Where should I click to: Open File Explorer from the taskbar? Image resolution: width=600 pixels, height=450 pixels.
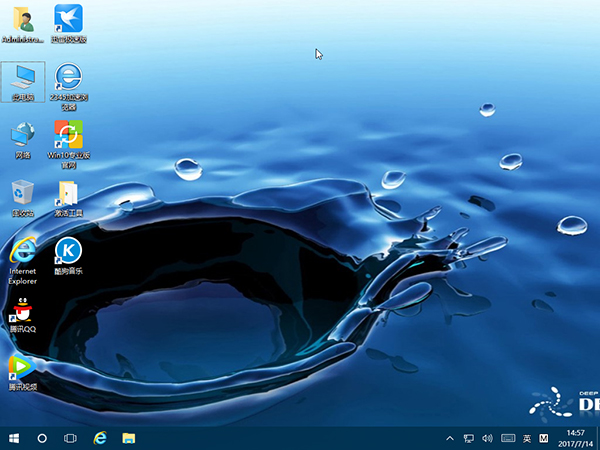pos(129,438)
